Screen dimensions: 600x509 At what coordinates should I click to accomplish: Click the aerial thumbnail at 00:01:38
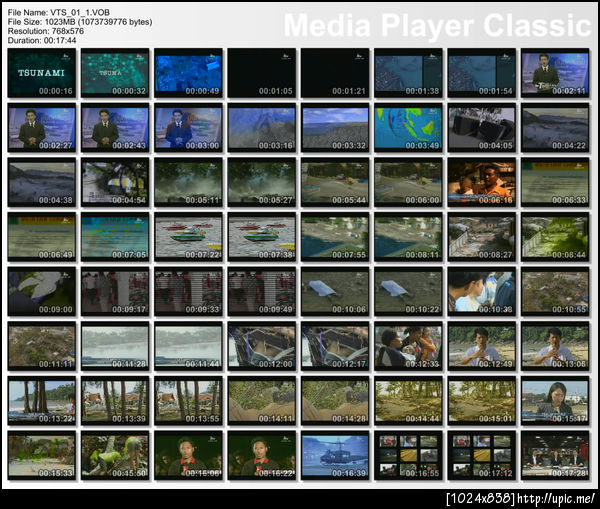pyautogui.click(x=408, y=73)
